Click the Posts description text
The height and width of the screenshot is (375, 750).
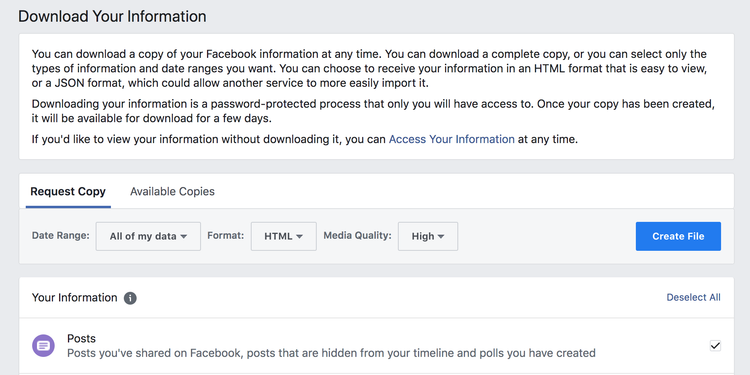[331, 353]
